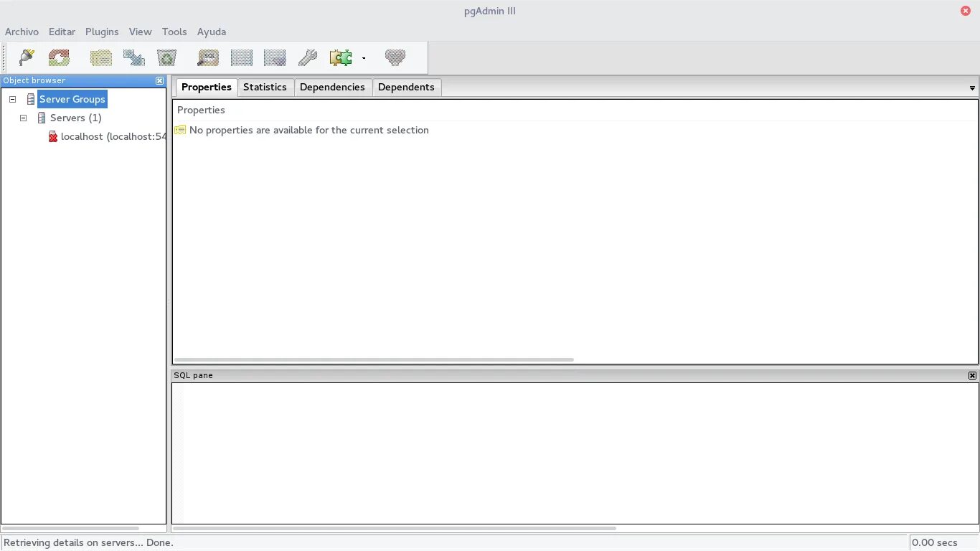Open the Editar menu
The height and width of the screenshot is (551, 980).
(x=62, y=32)
